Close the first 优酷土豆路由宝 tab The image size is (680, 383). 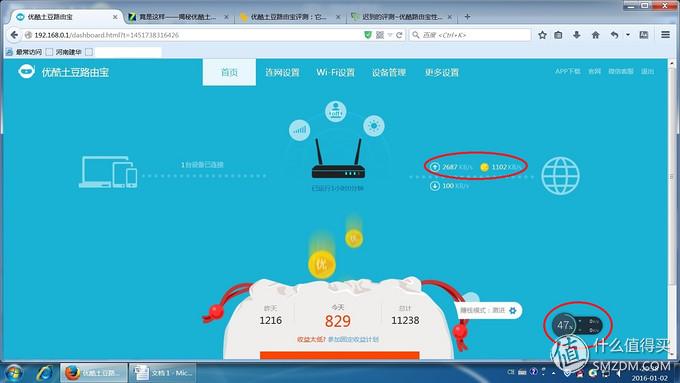coord(115,17)
